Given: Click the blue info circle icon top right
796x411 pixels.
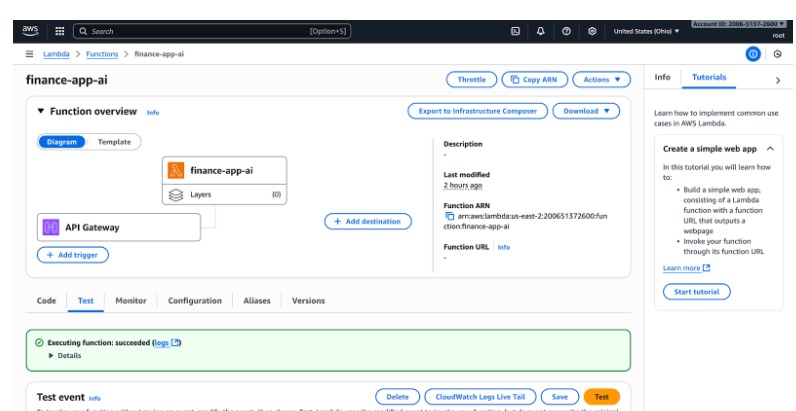Looking at the screenshot, I should [753, 54].
